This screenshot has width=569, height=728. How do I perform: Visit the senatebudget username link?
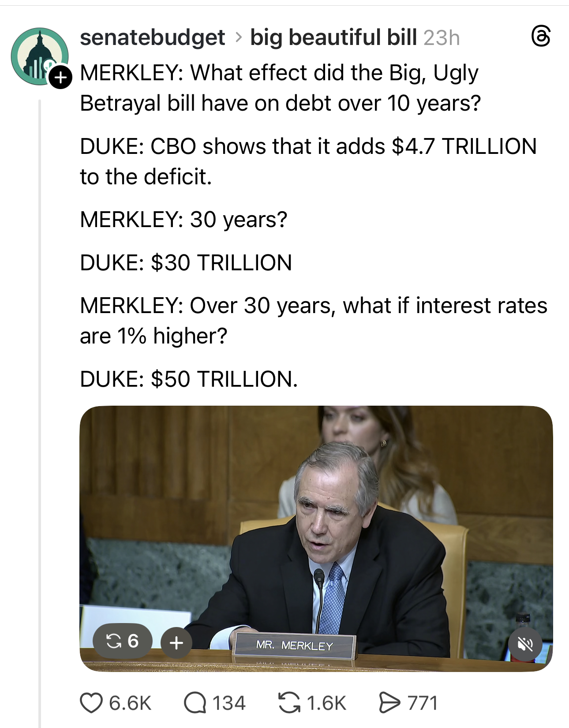tap(153, 37)
